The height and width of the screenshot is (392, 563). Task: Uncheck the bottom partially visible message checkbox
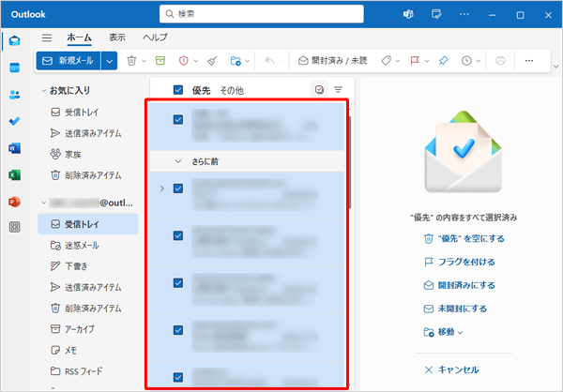click(x=178, y=377)
